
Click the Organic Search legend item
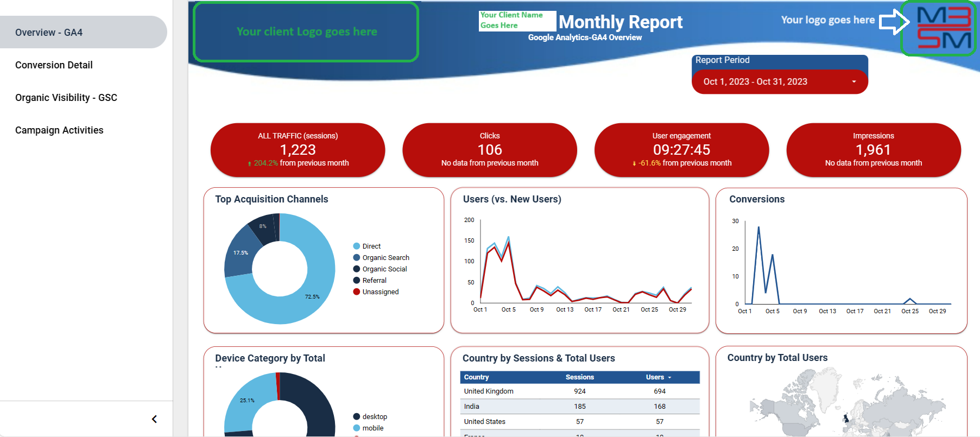(x=385, y=258)
